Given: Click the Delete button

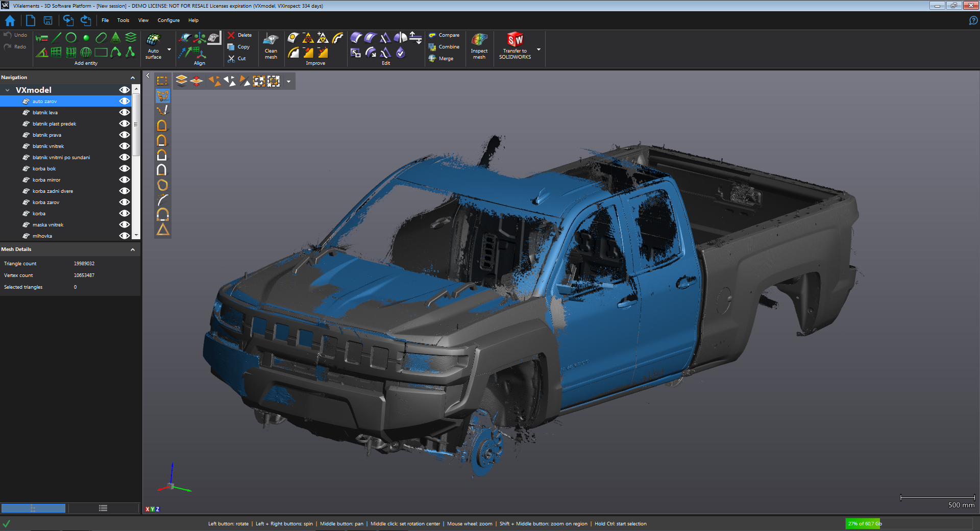Looking at the screenshot, I should point(239,35).
